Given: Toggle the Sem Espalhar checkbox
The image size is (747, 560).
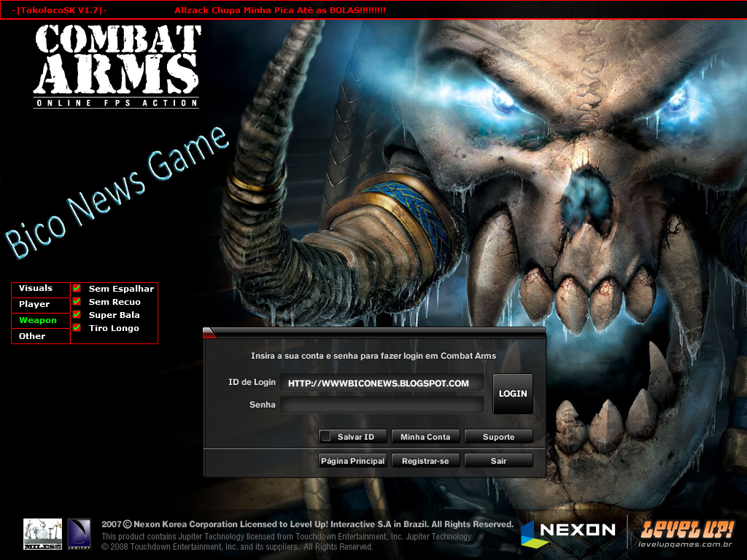Looking at the screenshot, I should pyautogui.click(x=77, y=289).
